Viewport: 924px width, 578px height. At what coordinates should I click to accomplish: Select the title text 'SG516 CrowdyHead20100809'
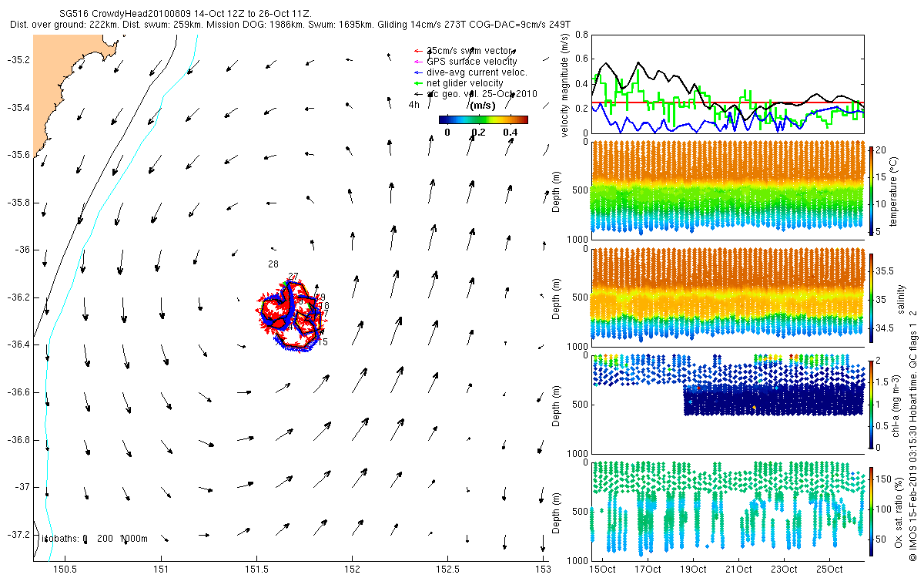pyautogui.click(x=126, y=14)
